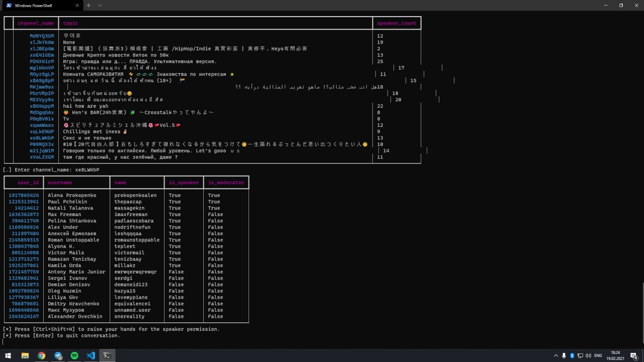Open network settings from the tray
Viewport: 644px width, 362px height.
[x=580, y=355]
